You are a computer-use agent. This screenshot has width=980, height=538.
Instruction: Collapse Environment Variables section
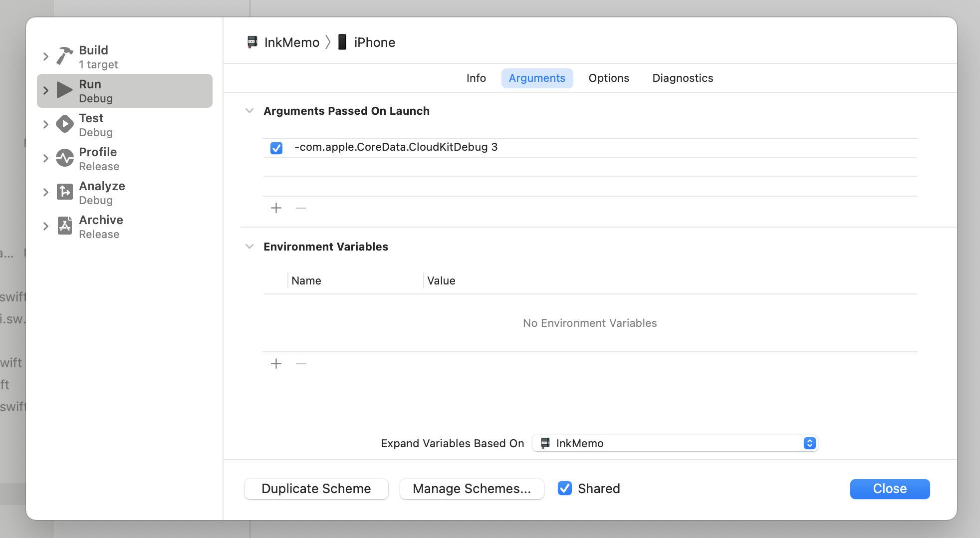(249, 247)
